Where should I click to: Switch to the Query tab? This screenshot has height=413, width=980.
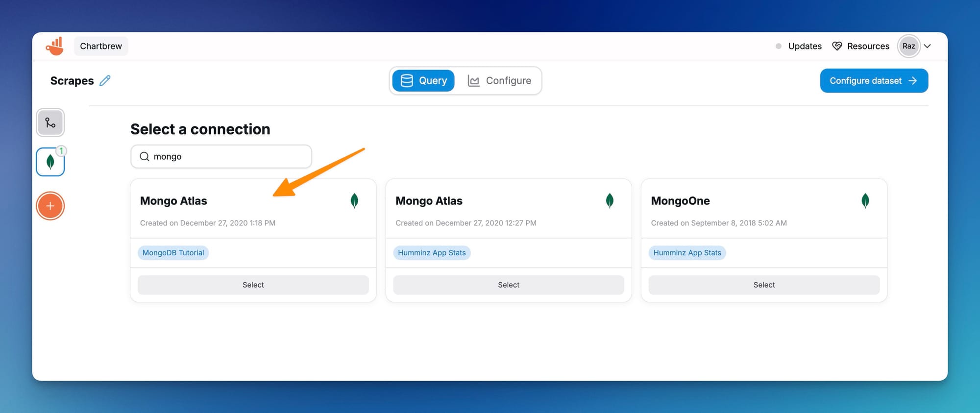coord(423,81)
